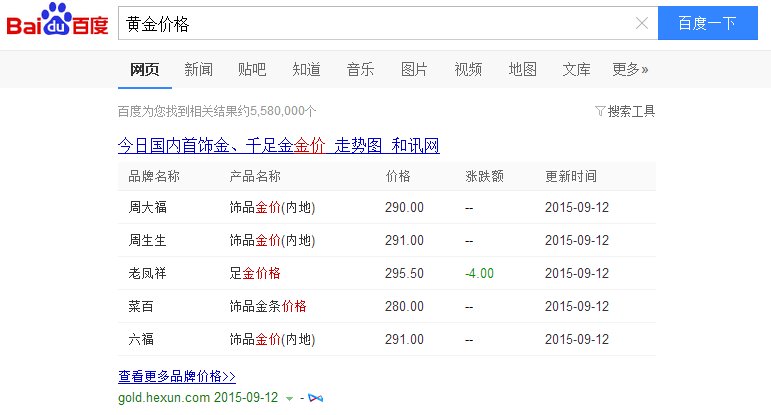
Task: Click the 290.00 price value
Action: pyautogui.click(x=404, y=208)
